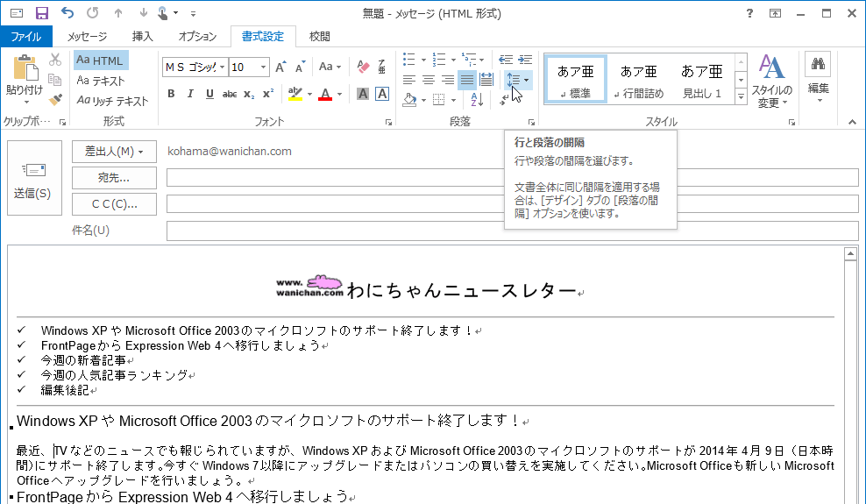
Task: Activate the Format Painter brush icon
Action: pyautogui.click(x=54, y=100)
